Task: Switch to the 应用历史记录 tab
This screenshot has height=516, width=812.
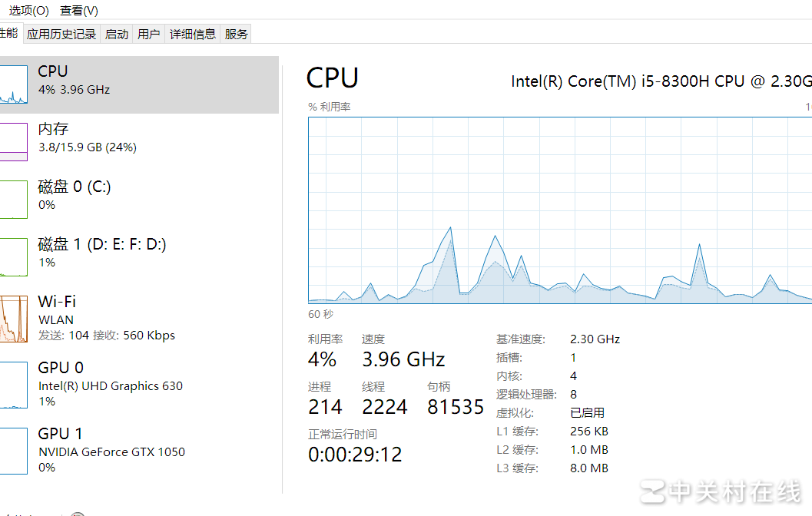Action: click(x=61, y=33)
